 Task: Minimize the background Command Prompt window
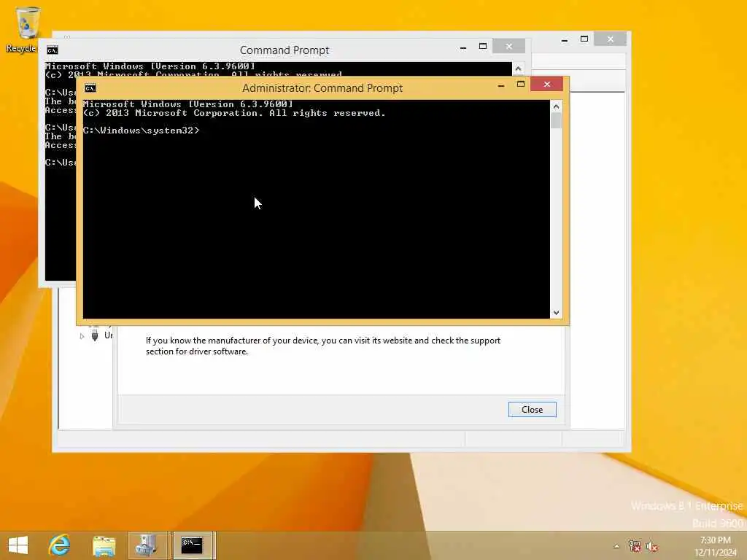pos(462,47)
